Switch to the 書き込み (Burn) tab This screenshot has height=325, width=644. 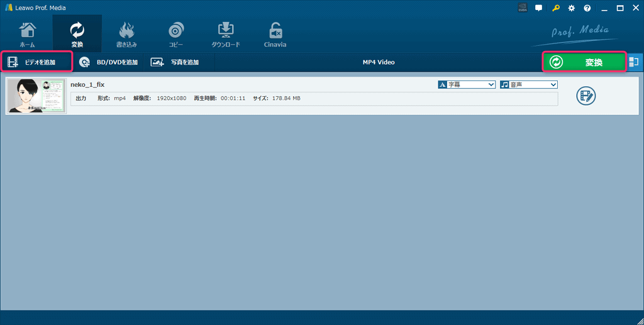pos(126,35)
